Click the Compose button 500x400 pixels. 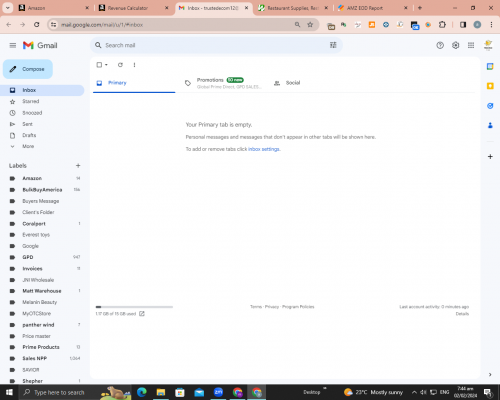[28, 69]
